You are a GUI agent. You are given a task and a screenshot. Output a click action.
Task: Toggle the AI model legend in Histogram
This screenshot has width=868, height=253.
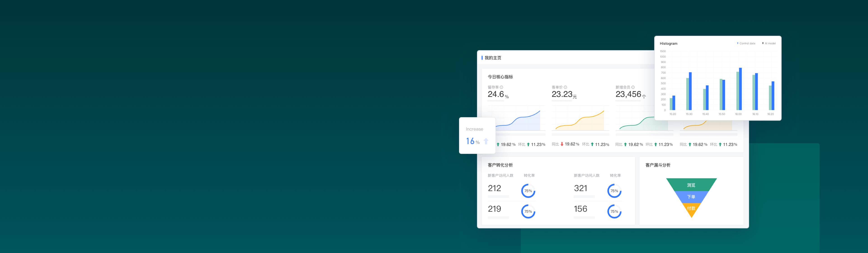pyautogui.click(x=769, y=43)
